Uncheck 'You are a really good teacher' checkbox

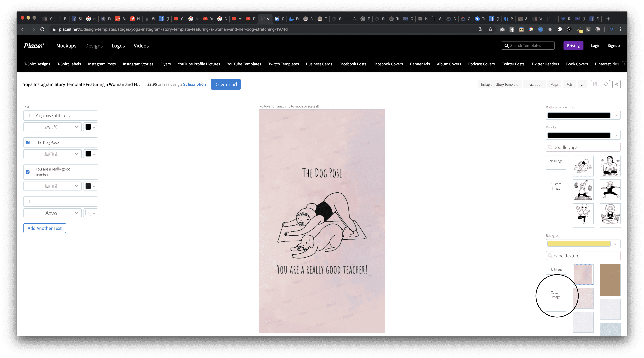click(28, 172)
